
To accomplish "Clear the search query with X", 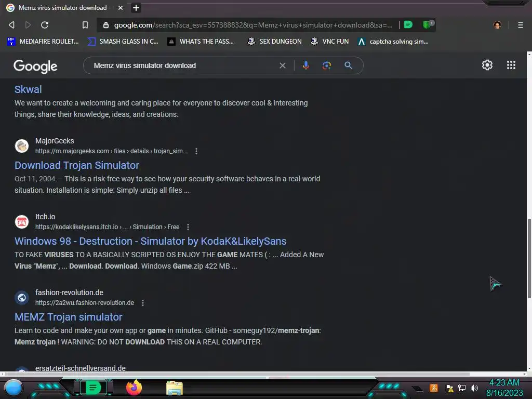I will coord(282,65).
